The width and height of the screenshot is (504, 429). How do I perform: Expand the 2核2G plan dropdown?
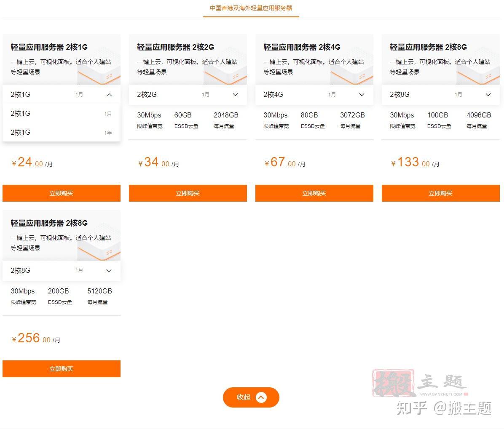click(x=188, y=95)
